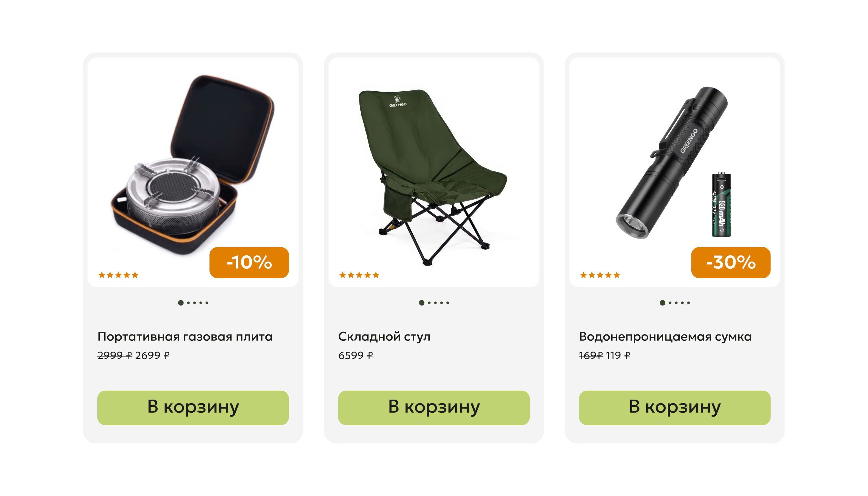
Task: Open the gas stove star rating
Action: [x=118, y=275]
